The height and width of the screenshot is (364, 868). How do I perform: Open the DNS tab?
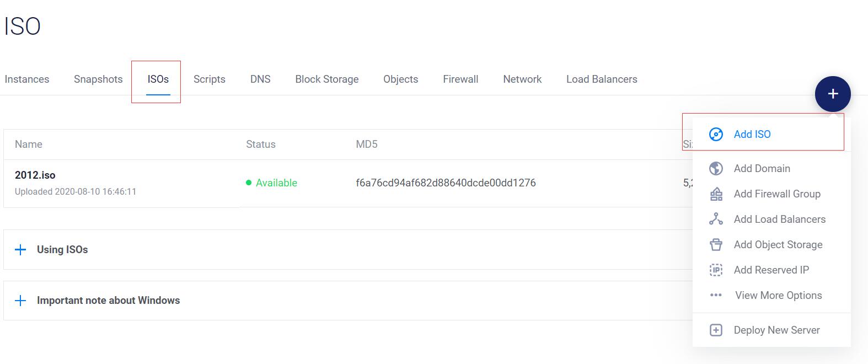tap(260, 79)
